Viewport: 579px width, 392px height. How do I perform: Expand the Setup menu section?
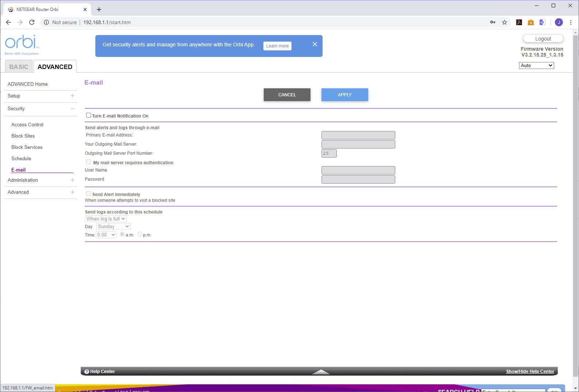(72, 96)
